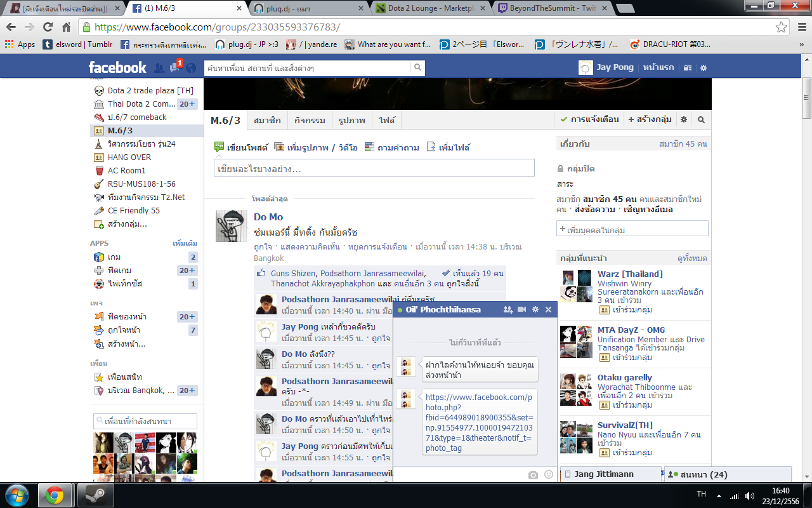Like Do Mo's post with ถูกใจ link
This screenshot has height=508, width=812.
pos(263,246)
